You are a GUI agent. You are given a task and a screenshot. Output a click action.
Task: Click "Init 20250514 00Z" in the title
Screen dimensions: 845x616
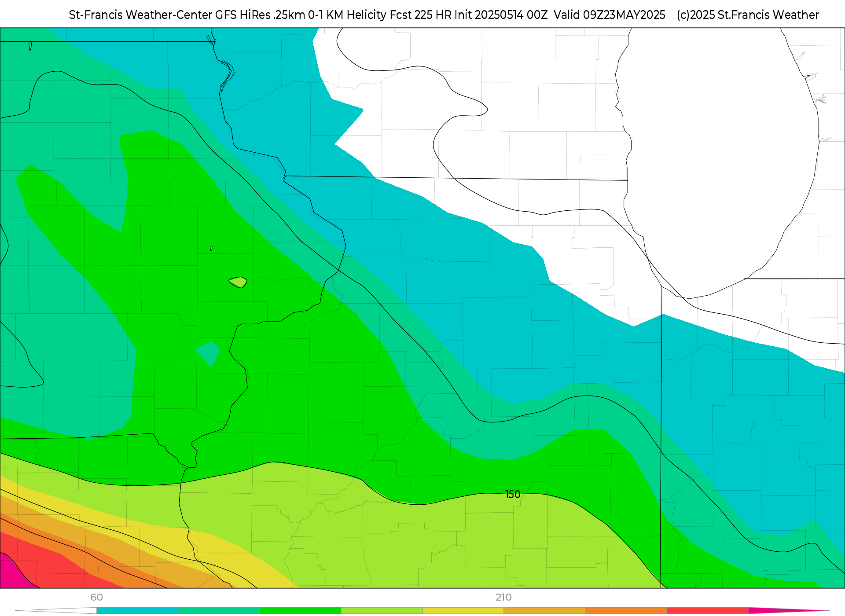pyautogui.click(x=501, y=15)
